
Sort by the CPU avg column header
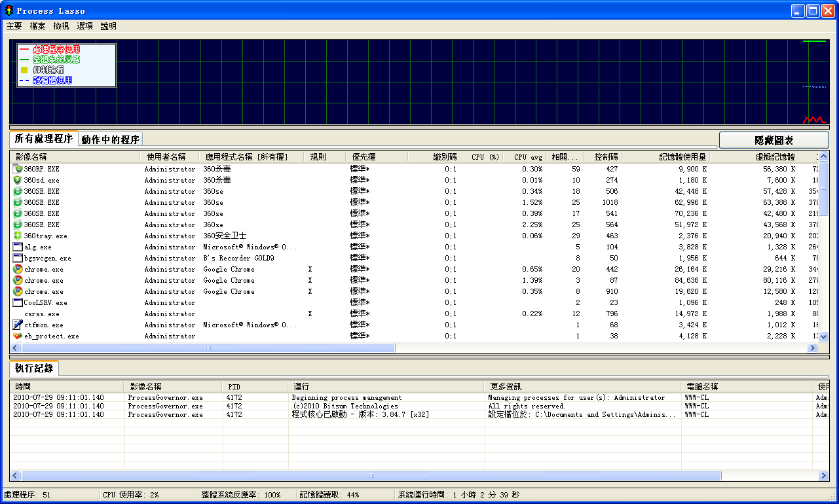pos(523,157)
